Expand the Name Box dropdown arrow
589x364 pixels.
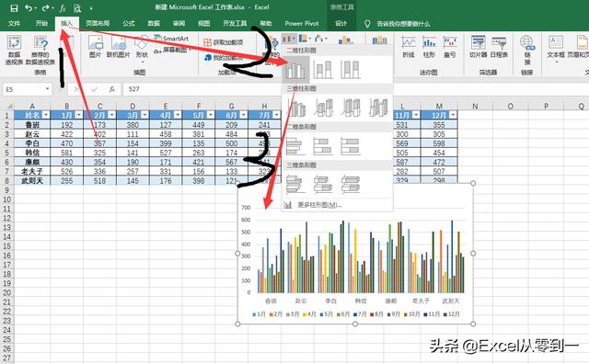point(47,89)
